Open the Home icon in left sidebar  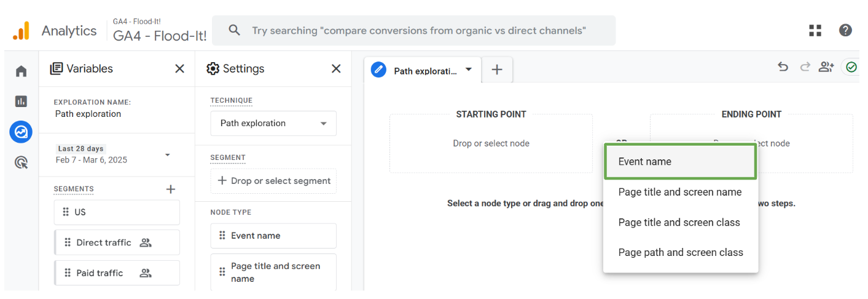pyautogui.click(x=22, y=71)
